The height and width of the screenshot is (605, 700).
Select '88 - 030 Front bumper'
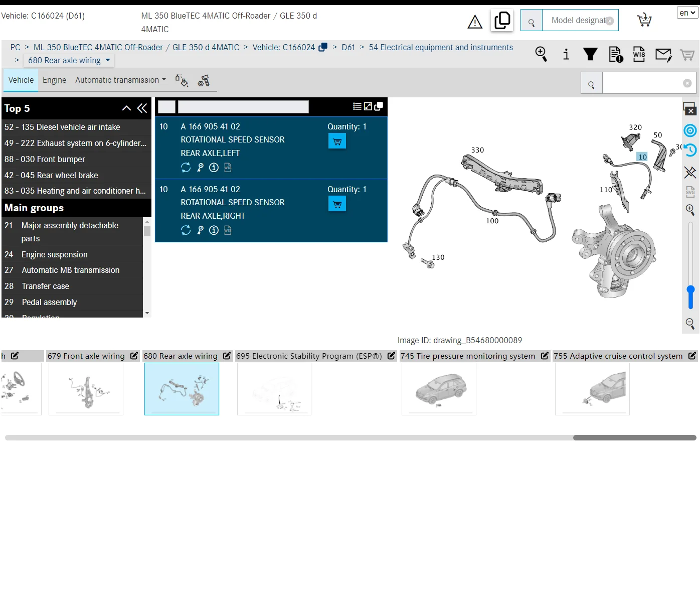[76, 160]
